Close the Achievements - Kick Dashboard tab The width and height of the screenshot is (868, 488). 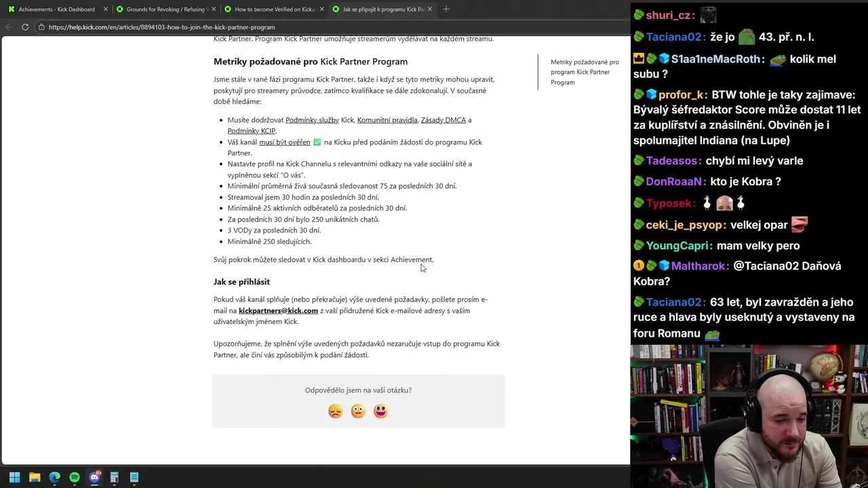point(106,9)
